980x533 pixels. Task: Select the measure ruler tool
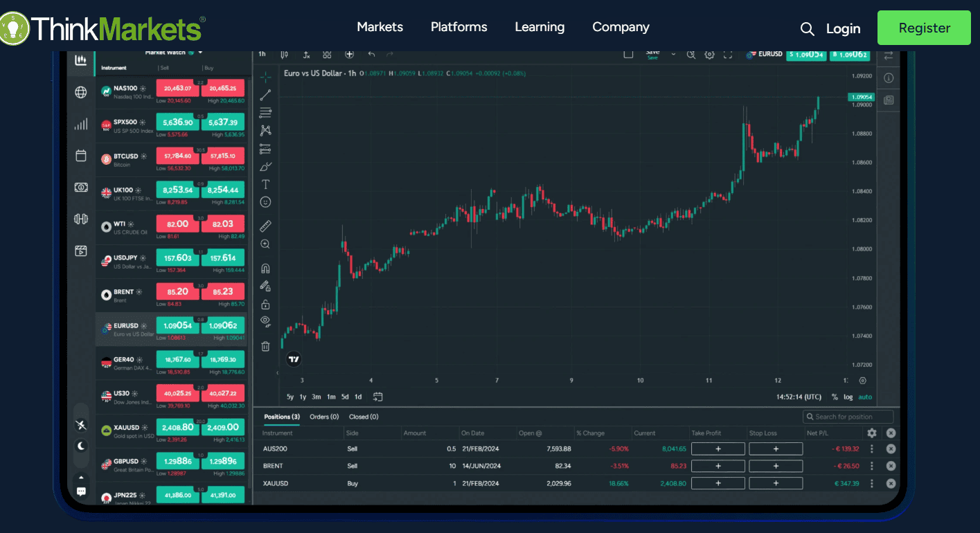(265, 226)
